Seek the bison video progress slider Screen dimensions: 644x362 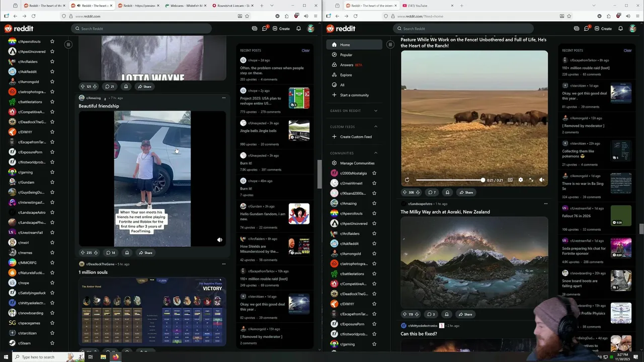click(450, 179)
